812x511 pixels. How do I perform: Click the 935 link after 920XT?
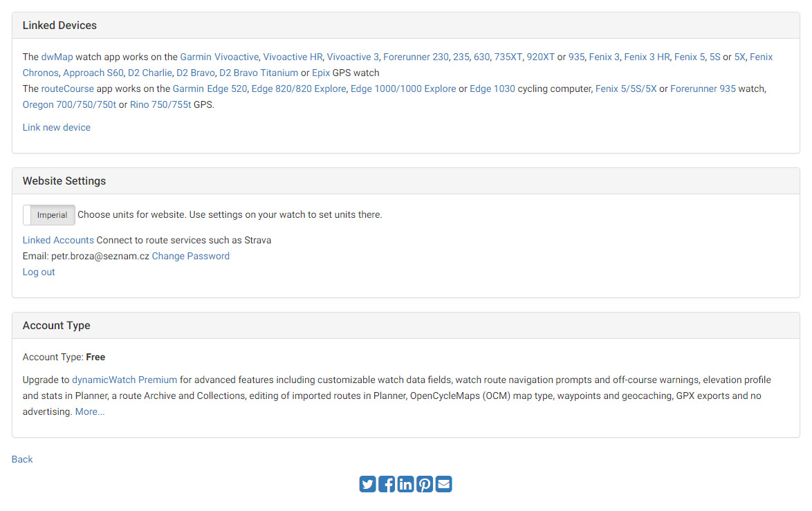(576, 57)
